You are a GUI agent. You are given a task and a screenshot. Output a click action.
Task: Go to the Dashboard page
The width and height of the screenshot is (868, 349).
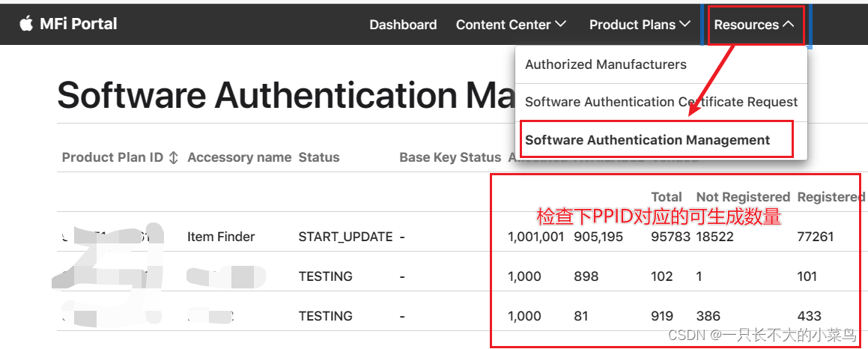click(x=403, y=25)
